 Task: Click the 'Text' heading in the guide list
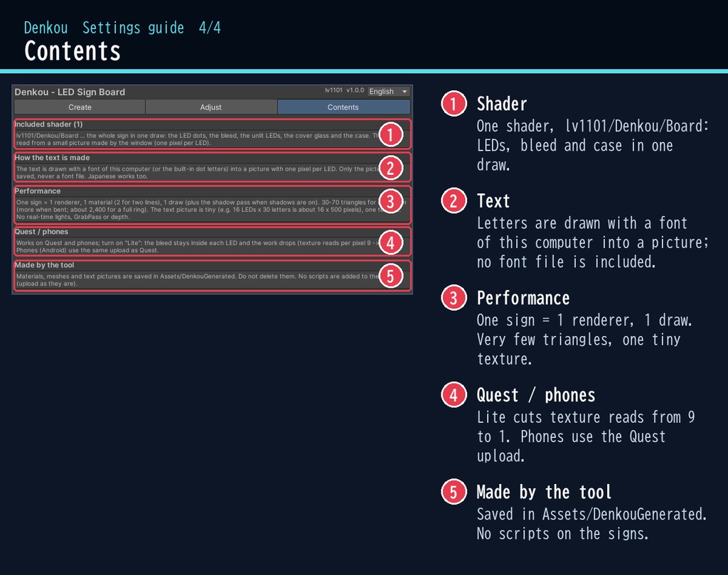tap(493, 201)
